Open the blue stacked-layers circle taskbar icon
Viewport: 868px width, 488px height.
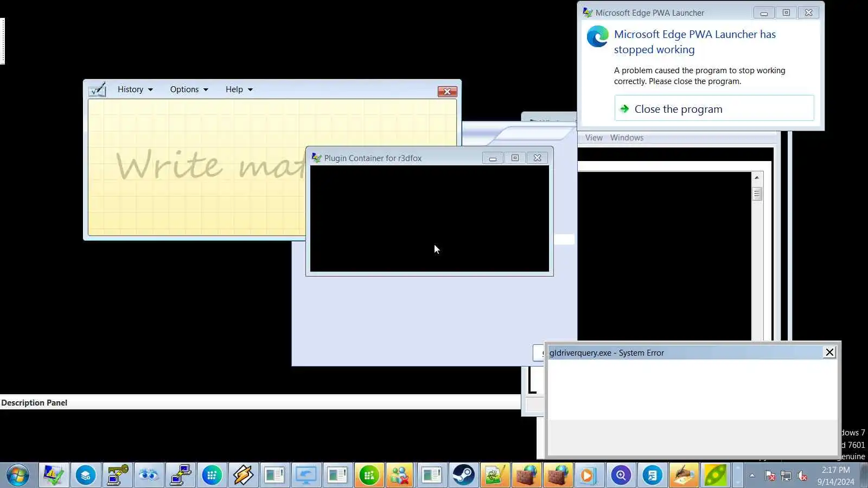point(85,476)
